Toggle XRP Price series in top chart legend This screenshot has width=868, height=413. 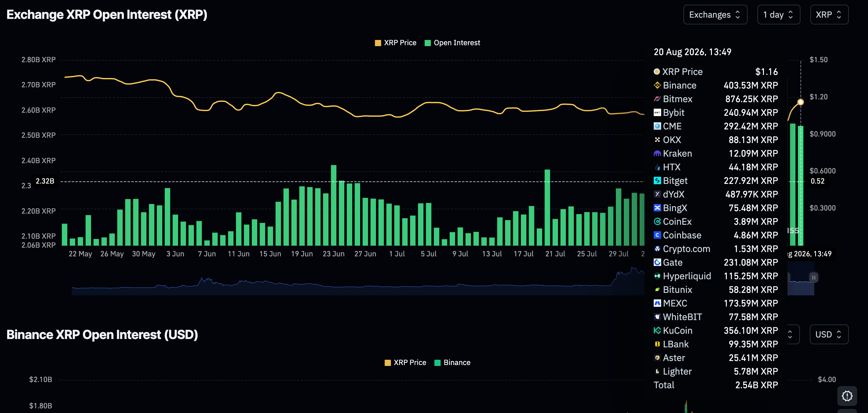coord(395,43)
